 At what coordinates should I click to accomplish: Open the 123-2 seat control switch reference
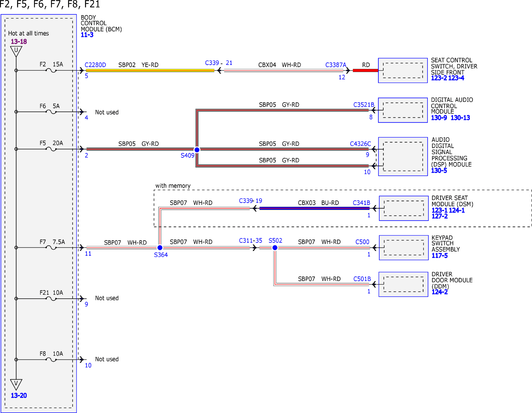[x=439, y=78]
